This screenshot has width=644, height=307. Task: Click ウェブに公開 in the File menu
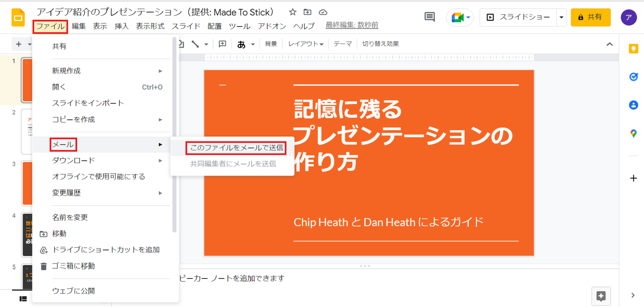[73, 291]
